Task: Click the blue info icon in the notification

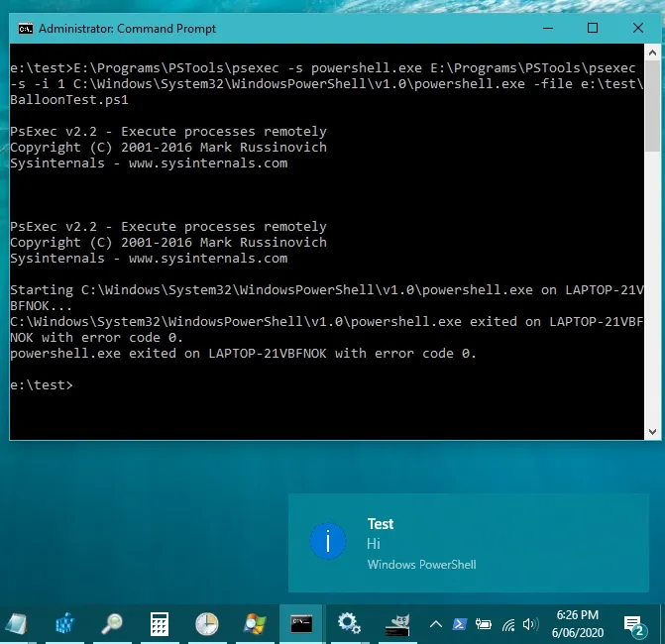Action: pos(328,541)
